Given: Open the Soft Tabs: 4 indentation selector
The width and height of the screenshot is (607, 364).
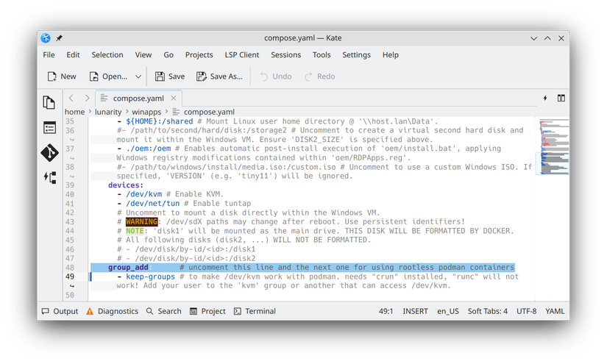Looking at the screenshot, I should [487, 311].
